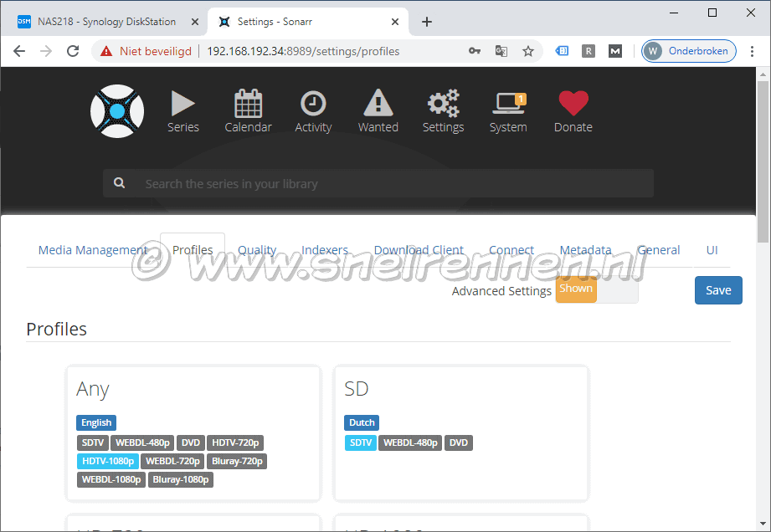Click the not-secure warning icon
This screenshot has height=532, width=771.
coord(106,51)
